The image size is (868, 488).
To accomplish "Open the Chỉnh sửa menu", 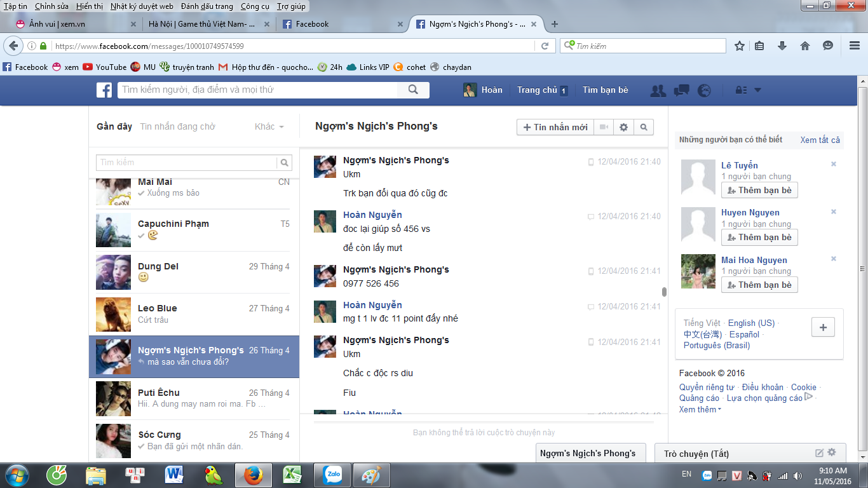I will pyautogui.click(x=51, y=6).
